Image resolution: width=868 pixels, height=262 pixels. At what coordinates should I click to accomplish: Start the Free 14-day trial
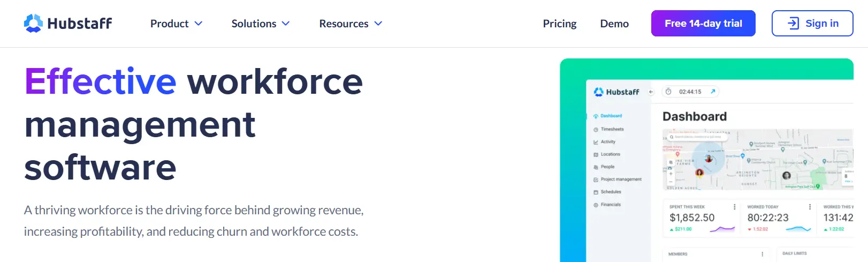coord(703,24)
